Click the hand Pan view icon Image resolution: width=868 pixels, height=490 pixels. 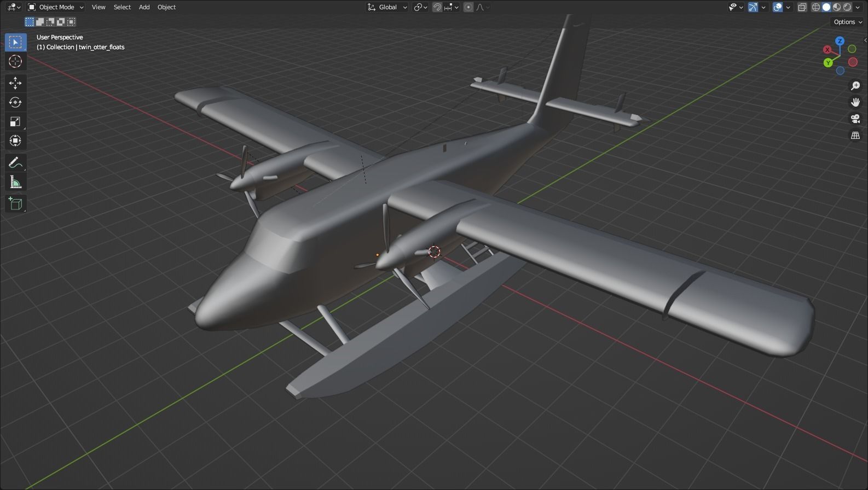(855, 102)
